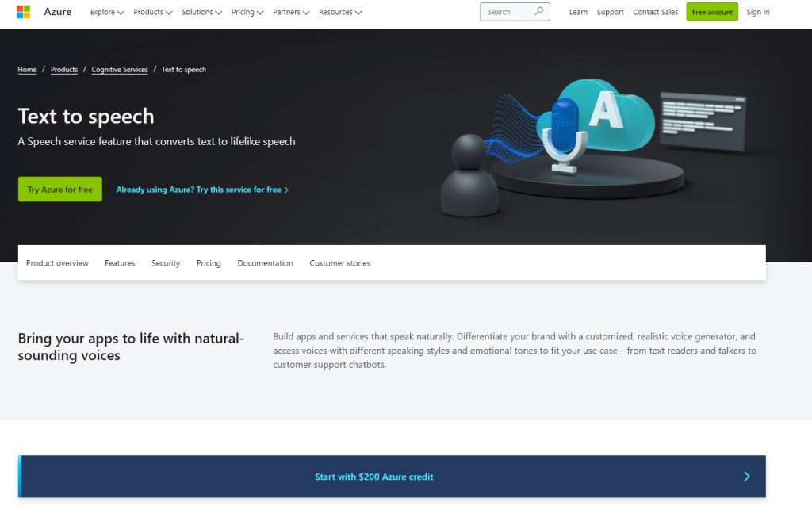Click the Microsoft logo icon
The height and width of the screenshot is (525, 812).
tap(23, 12)
